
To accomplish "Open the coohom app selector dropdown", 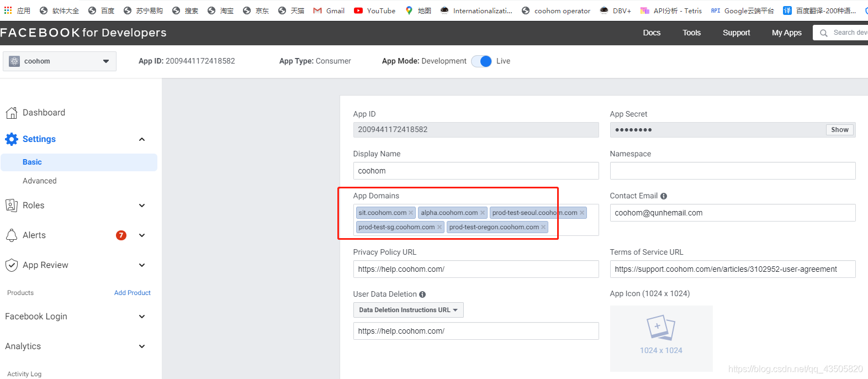I will click(x=60, y=61).
